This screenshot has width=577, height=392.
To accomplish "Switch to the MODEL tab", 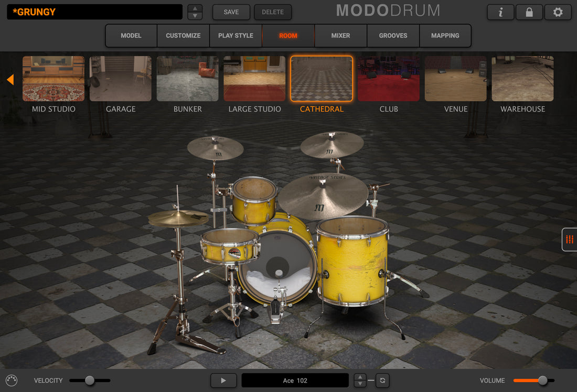I will 131,36.
